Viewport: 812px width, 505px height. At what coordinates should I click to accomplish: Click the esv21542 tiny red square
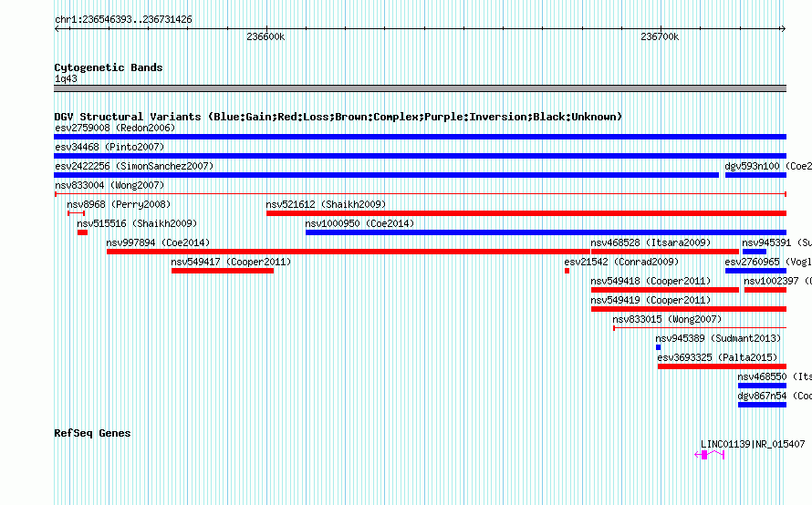pyautogui.click(x=567, y=271)
